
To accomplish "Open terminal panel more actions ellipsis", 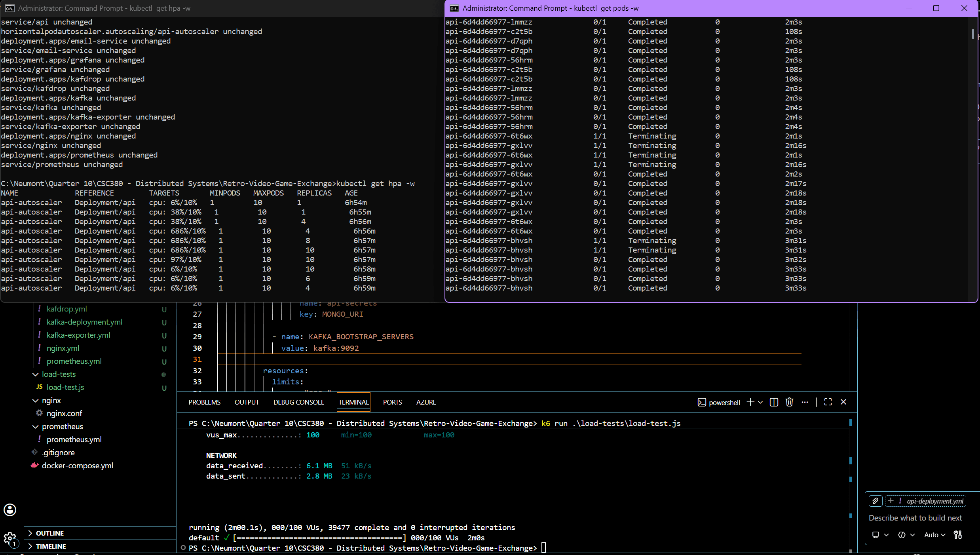I will click(805, 402).
